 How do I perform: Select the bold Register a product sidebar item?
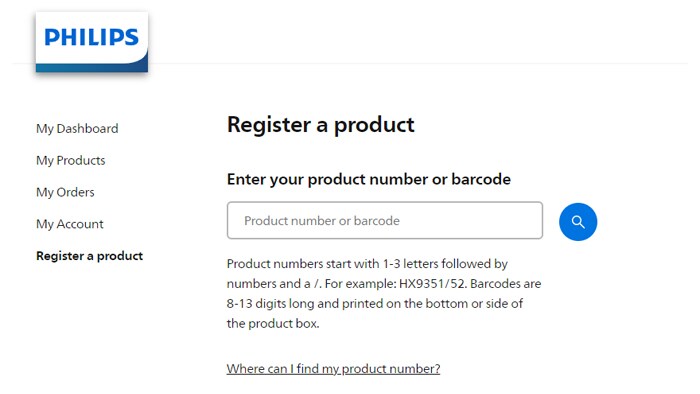[89, 256]
